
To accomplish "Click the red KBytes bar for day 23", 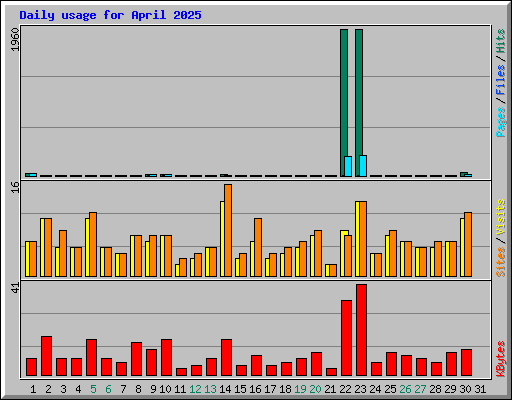I will 361,330.
